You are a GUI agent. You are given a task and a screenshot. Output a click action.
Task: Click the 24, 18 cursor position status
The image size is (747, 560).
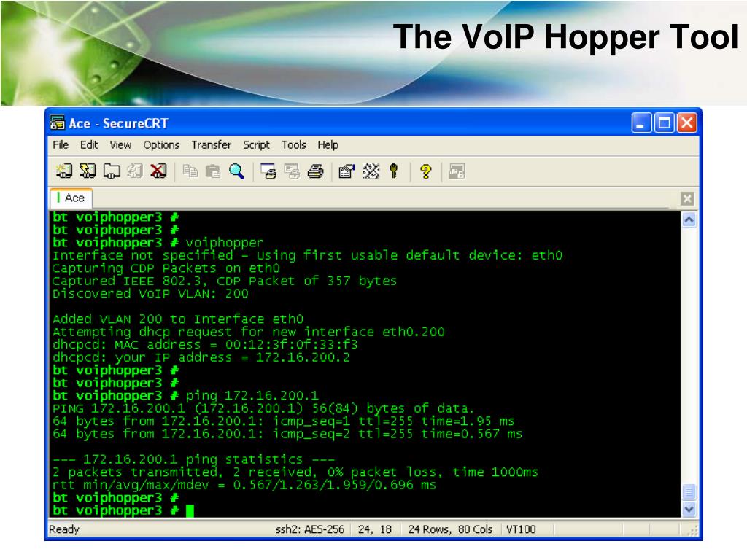pos(374,529)
